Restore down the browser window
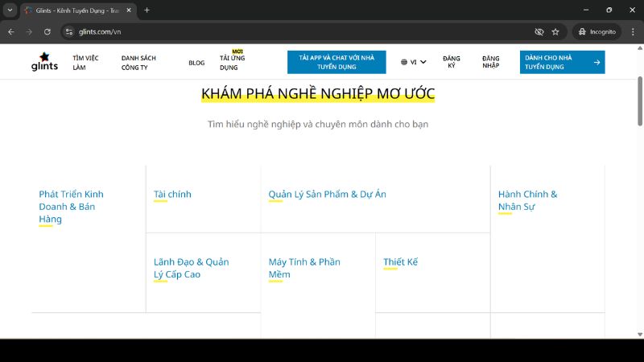 pos(609,10)
